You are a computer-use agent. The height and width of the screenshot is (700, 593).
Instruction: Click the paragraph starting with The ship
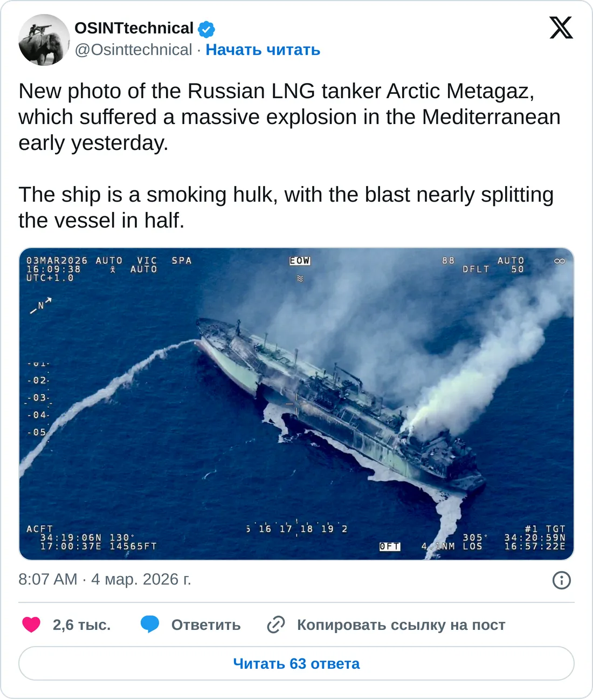tap(286, 207)
